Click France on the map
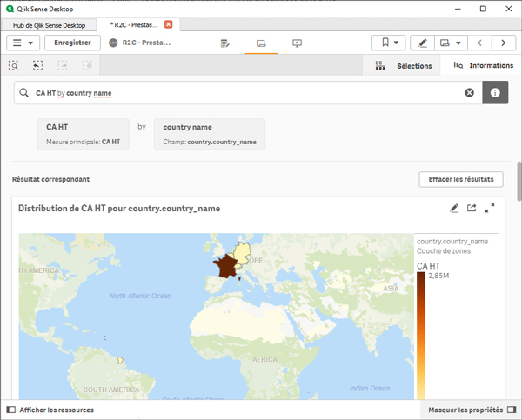522x420 pixels. 226,266
